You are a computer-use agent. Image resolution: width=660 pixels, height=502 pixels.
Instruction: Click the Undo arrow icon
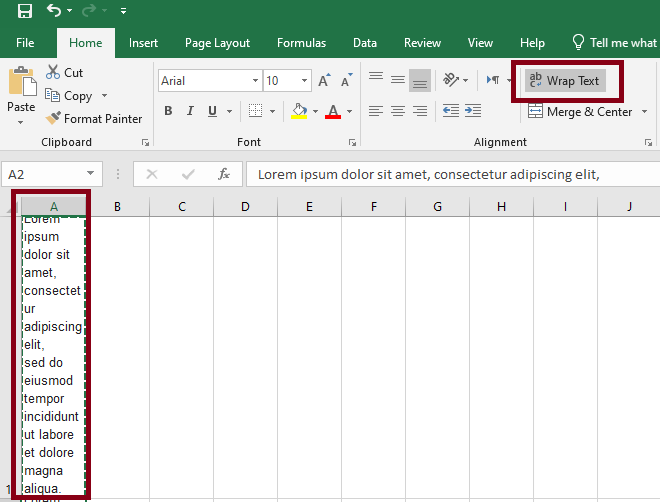(x=54, y=11)
